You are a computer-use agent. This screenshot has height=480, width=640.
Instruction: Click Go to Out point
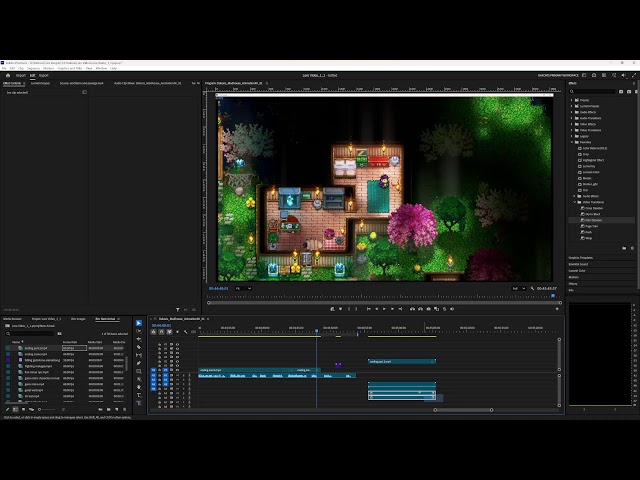tap(400, 309)
